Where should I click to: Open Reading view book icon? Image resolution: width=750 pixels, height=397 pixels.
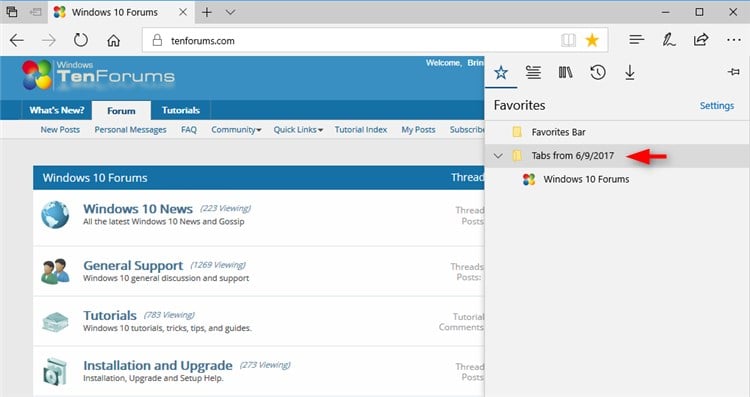[x=568, y=40]
